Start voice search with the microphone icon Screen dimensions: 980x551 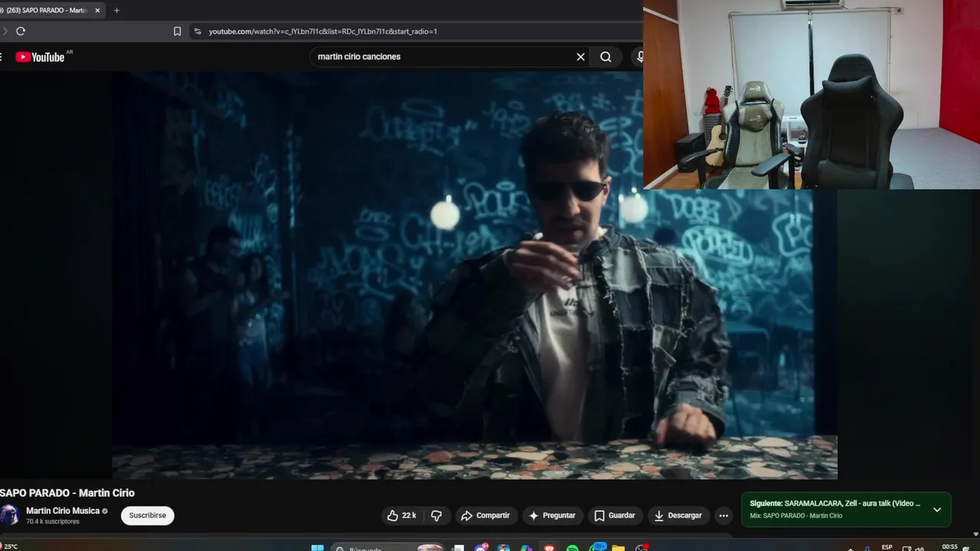[640, 57]
